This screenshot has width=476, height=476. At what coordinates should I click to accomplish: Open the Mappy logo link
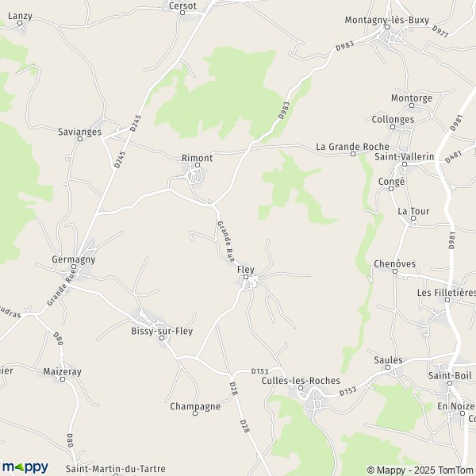pyautogui.click(x=25, y=467)
